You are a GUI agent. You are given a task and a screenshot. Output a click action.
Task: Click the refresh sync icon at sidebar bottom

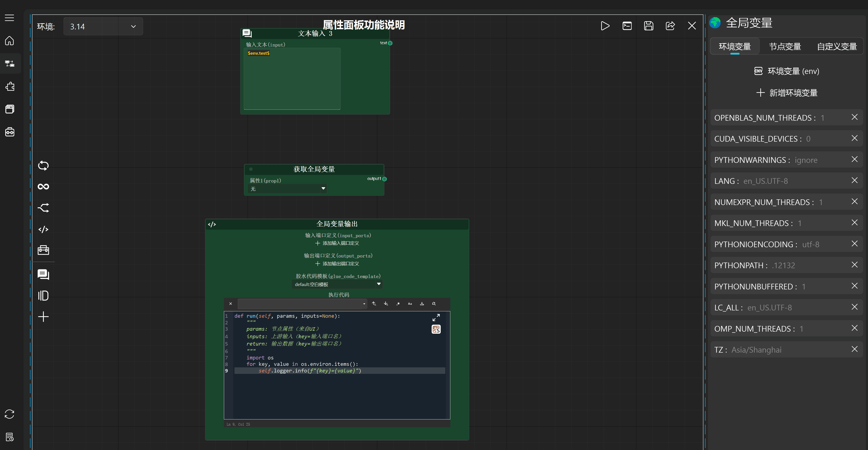tap(9, 414)
